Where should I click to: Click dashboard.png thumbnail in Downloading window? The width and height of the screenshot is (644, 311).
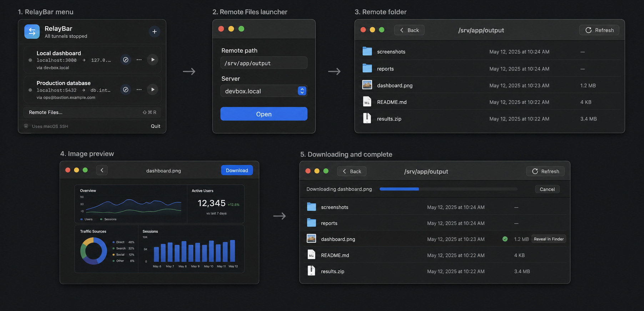pos(311,239)
